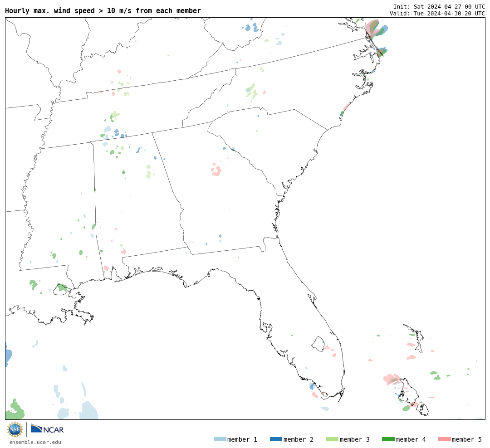The height and width of the screenshot is (448, 490).
Task: Click the member 1 light blue swatch
Action: point(220,439)
